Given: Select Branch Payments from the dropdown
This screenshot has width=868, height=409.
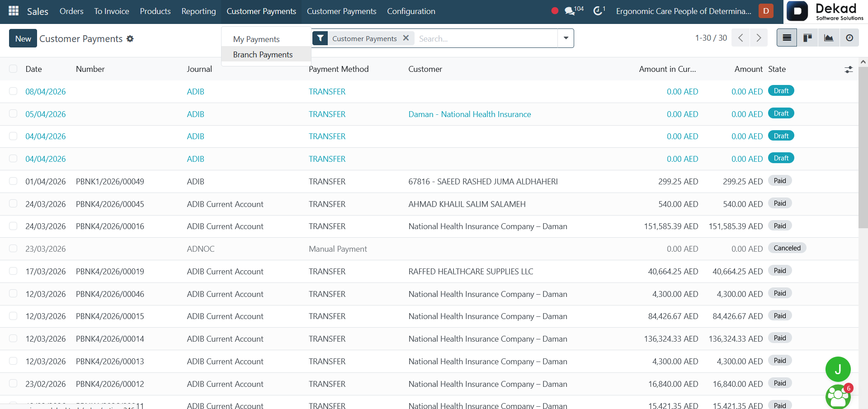Looking at the screenshot, I should pyautogui.click(x=266, y=55).
